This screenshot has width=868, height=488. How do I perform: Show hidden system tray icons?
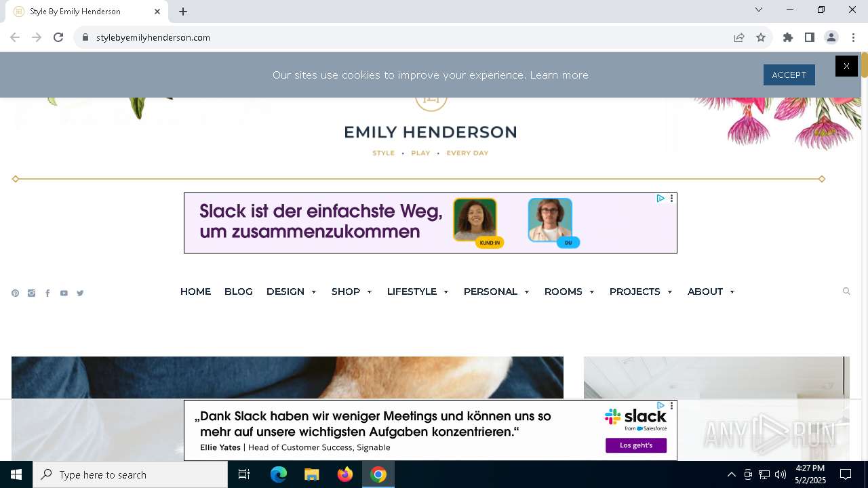pos(732,474)
